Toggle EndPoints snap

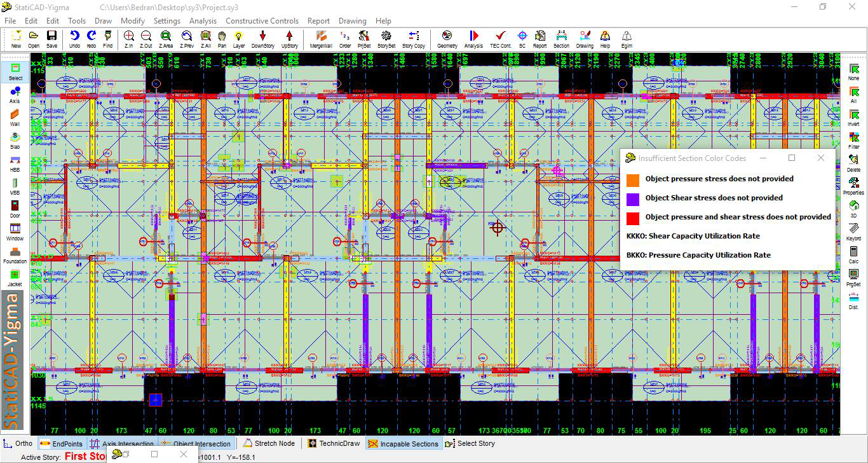click(61, 444)
